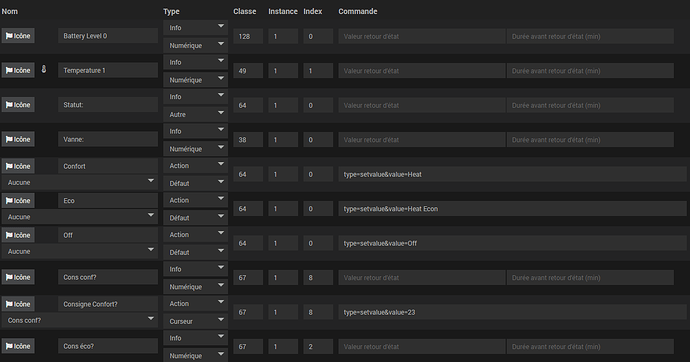Click the Type column header

171,11
